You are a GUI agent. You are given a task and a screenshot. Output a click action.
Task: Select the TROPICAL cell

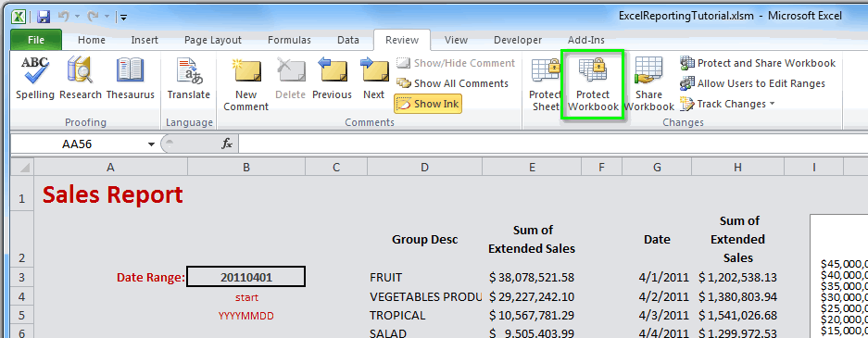coord(397,316)
